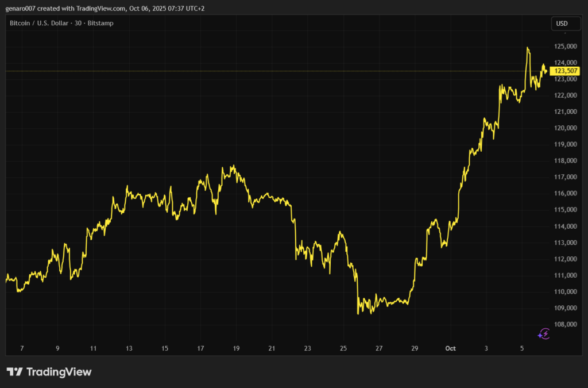This screenshot has width=588, height=388.
Task: Click the Oct label on time axis
Action: tap(451, 348)
